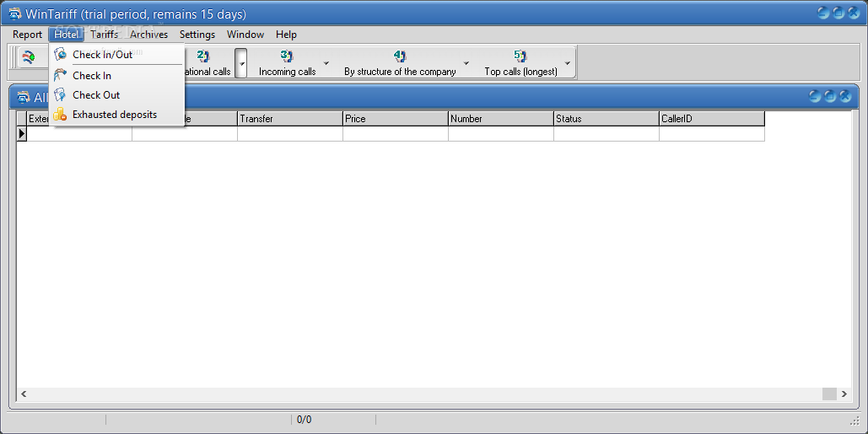Screen dimensions: 868x434
Task: Click WinTariff title bar app icon
Action: [x=15, y=13]
